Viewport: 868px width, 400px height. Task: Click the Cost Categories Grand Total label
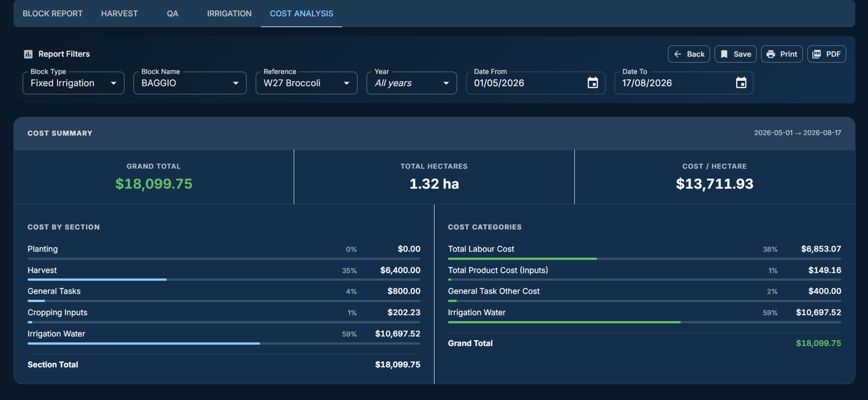tap(470, 343)
